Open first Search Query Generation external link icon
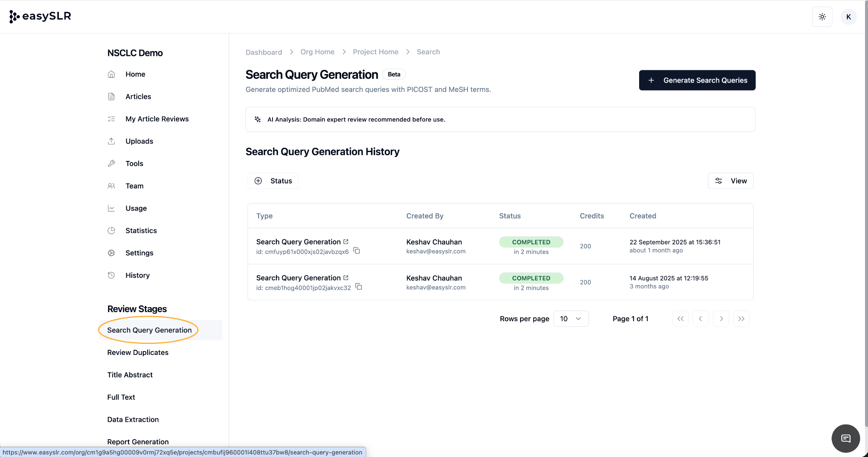Image resolution: width=868 pixels, height=457 pixels. [346, 241]
